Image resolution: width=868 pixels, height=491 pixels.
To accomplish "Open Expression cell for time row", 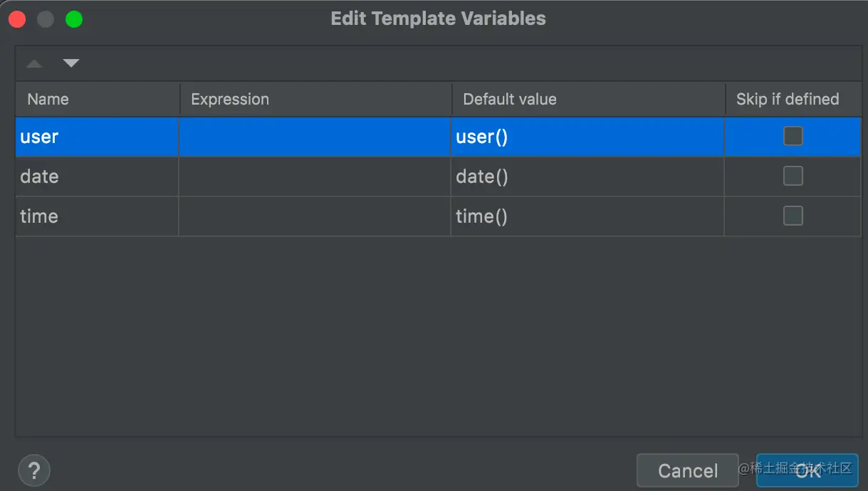I will [x=315, y=216].
